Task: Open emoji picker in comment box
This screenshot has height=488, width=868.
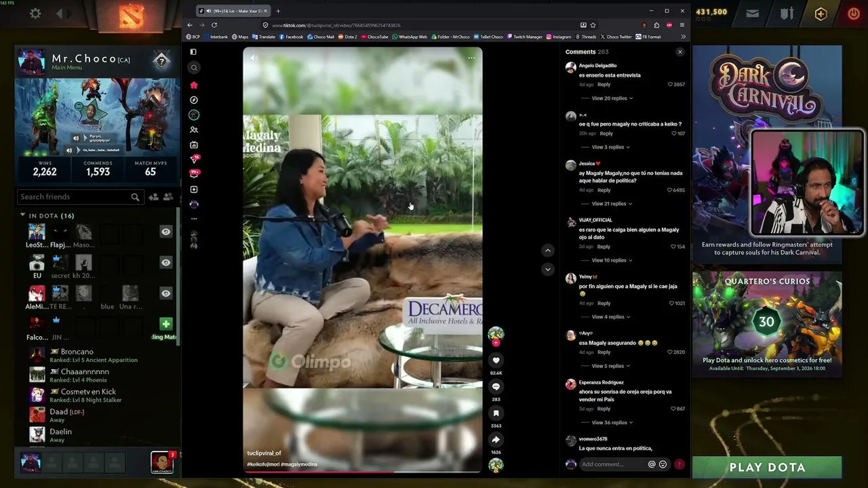Action: [x=663, y=464]
